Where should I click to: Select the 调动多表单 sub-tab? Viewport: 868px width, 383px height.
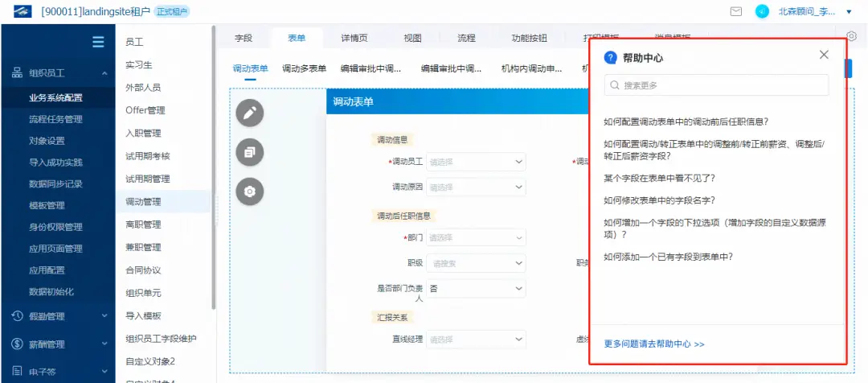click(x=304, y=68)
